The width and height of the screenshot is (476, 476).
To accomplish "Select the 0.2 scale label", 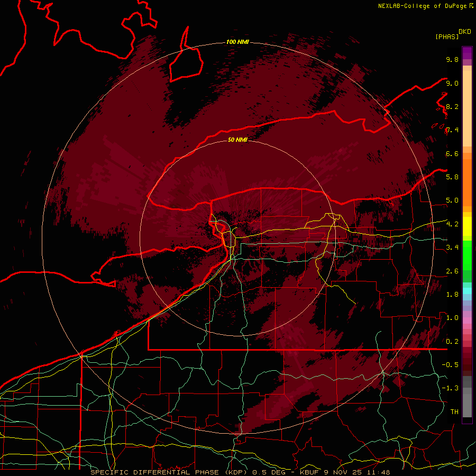I will (452, 341).
